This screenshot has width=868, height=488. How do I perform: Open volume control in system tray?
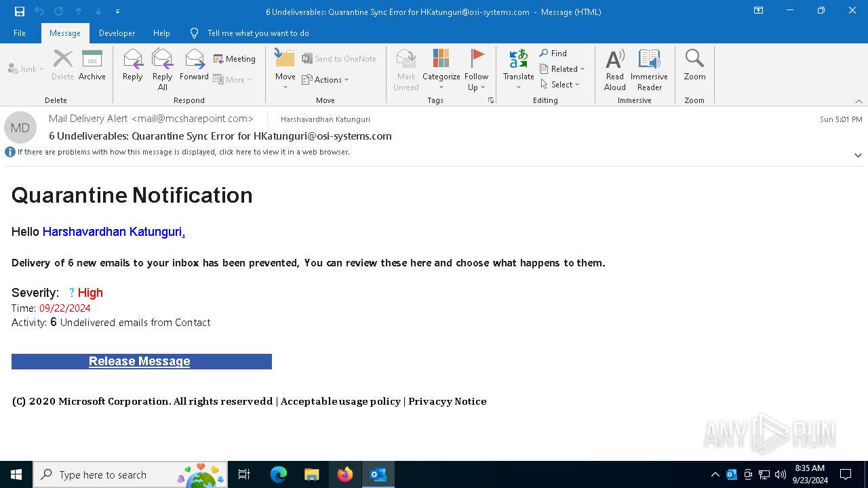point(780,474)
